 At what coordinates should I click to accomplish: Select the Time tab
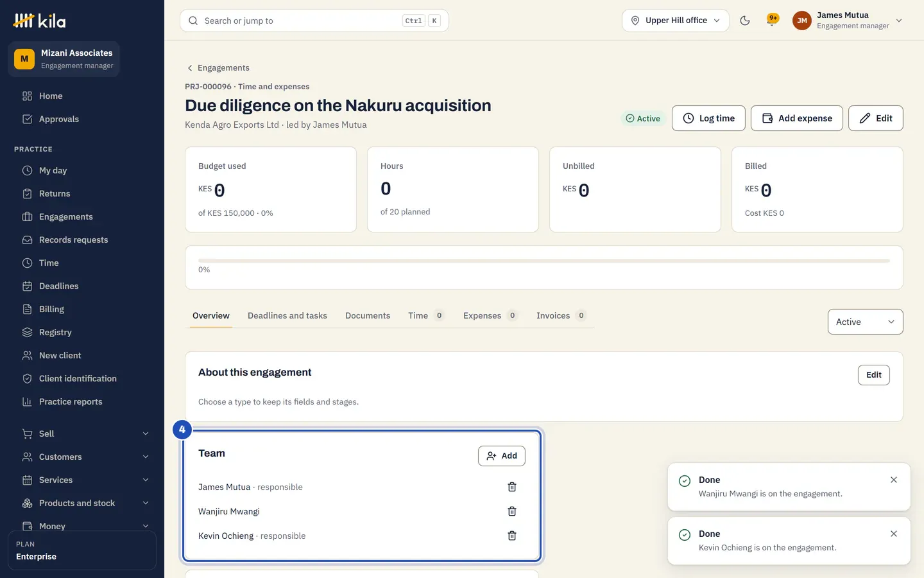pos(426,315)
